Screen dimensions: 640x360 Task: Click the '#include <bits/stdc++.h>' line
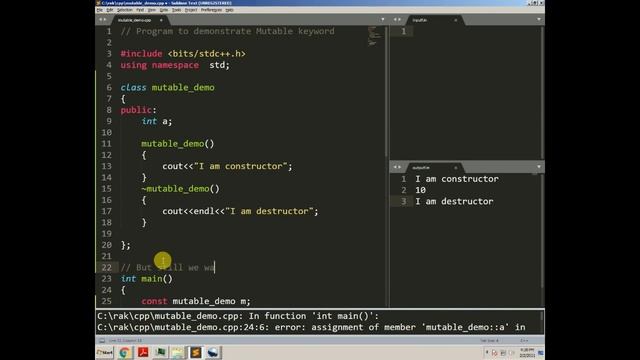point(183,54)
